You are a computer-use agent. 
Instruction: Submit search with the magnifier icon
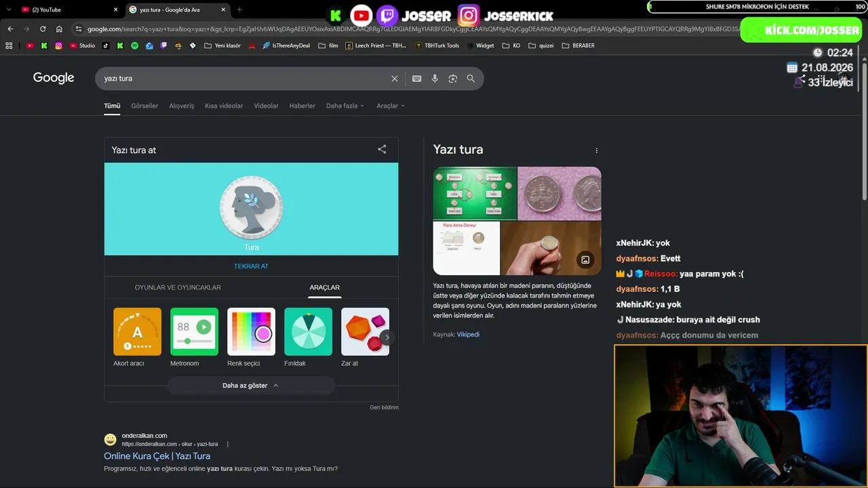471,79
